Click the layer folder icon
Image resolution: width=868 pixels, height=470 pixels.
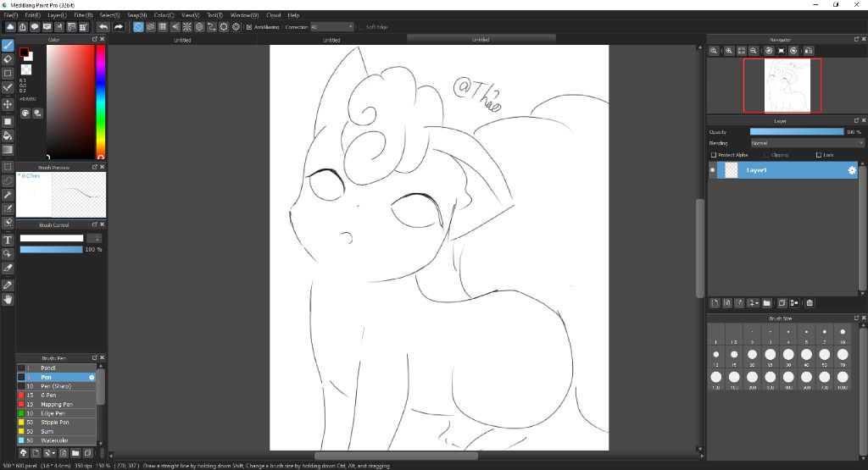click(766, 303)
